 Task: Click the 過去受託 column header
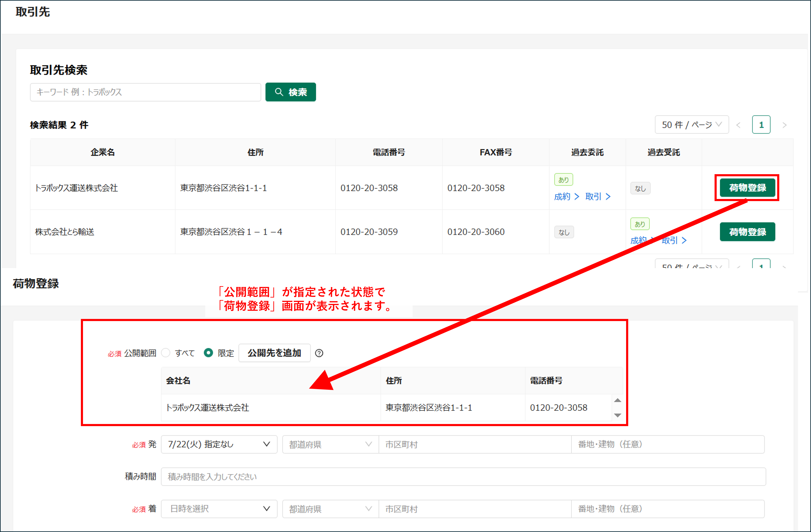tap(664, 152)
